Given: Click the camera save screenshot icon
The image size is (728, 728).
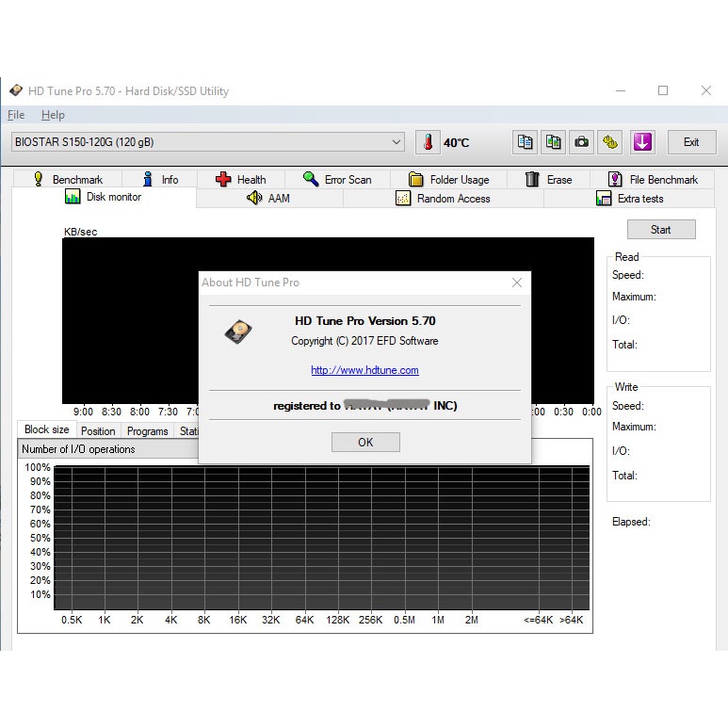Looking at the screenshot, I should [582, 142].
